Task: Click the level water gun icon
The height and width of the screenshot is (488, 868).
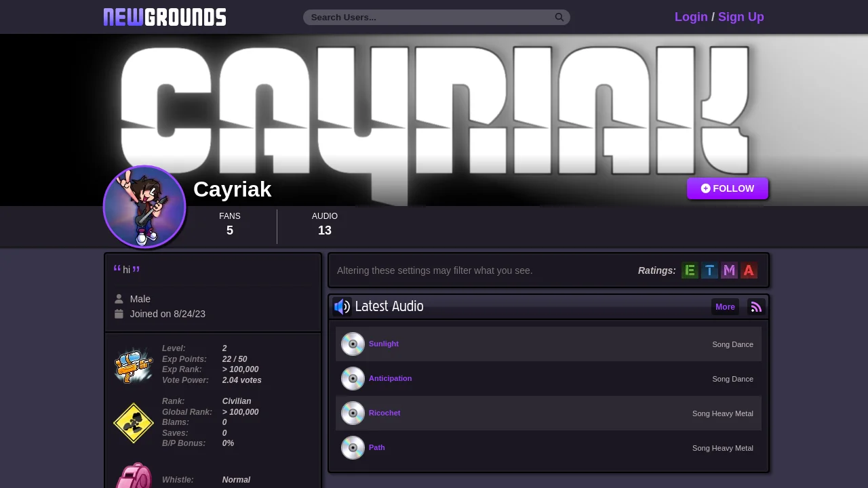Action: coord(134,365)
